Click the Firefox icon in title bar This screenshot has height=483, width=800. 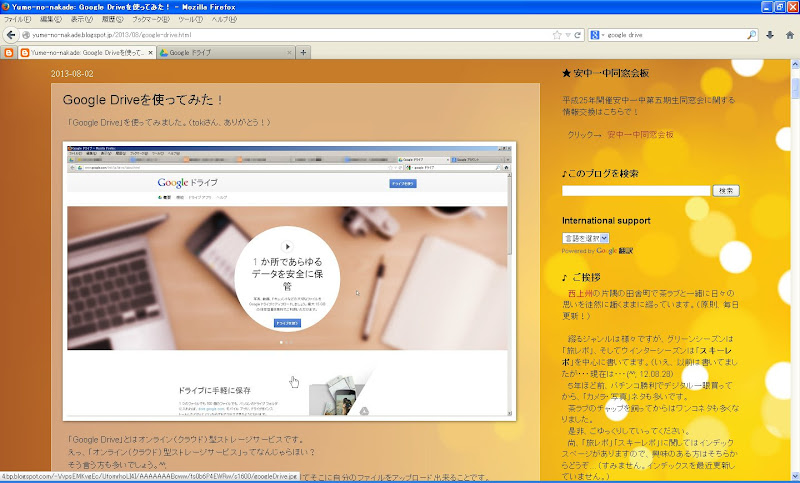[6, 7]
